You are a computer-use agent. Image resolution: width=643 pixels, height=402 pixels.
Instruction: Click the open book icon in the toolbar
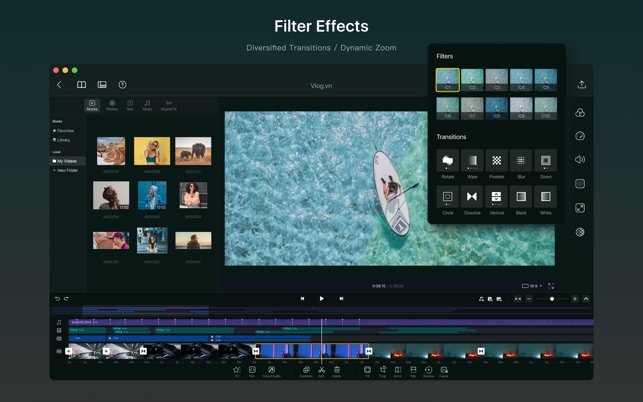tap(81, 85)
